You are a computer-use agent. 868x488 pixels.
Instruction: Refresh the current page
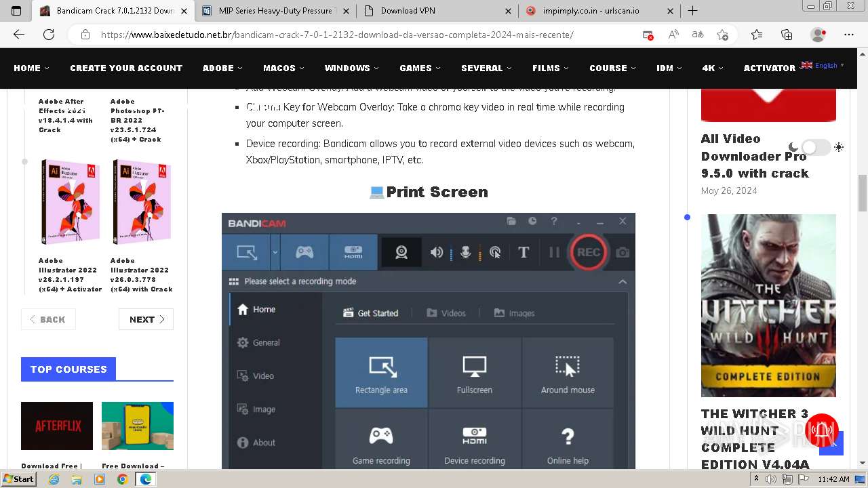click(49, 35)
